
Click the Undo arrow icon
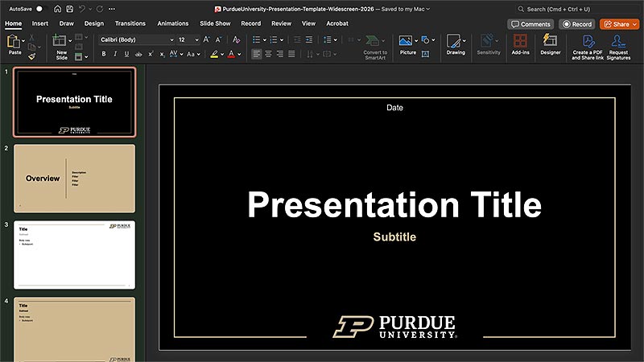[82, 9]
